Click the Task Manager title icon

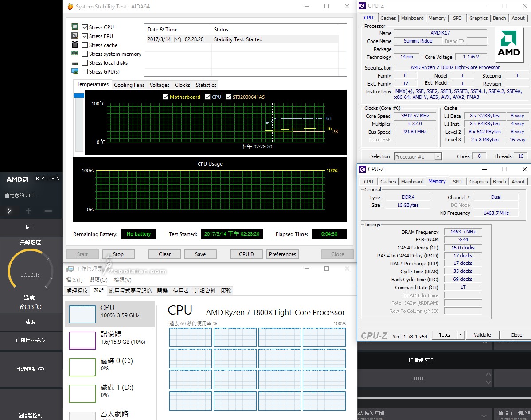70,269
